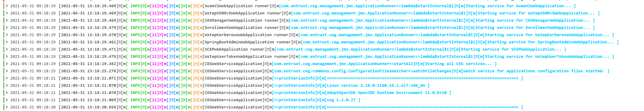
Task: Click the '[2021-05-31 13:18:25.278]' timestamp
Action: click(x=89, y=71)
